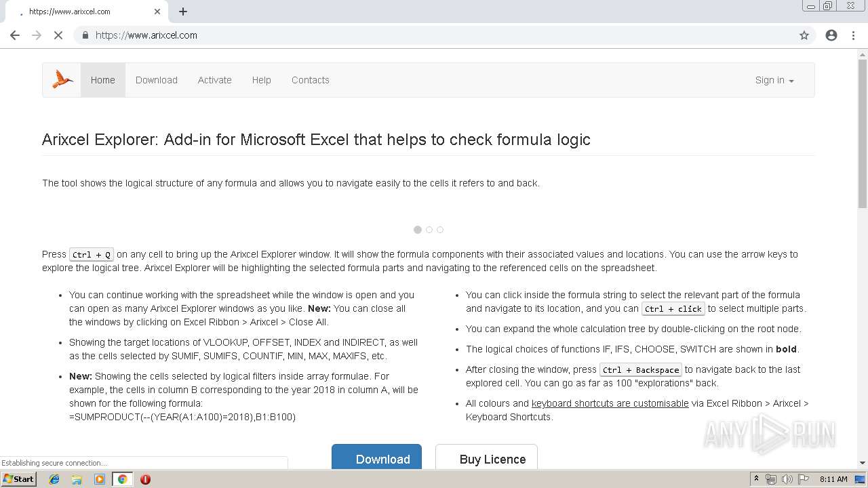868x488 pixels.
Task: Open Internet Explorer from taskbar
Action: pos(54,479)
